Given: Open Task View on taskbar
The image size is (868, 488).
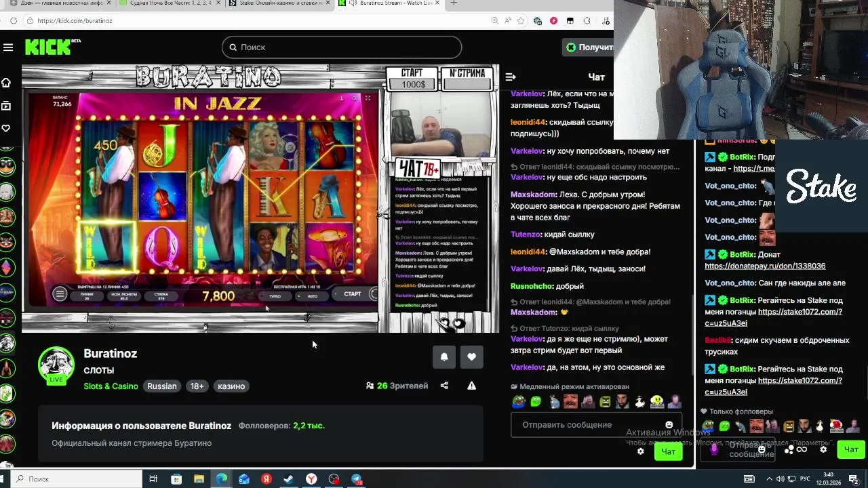Looking at the screenshot, I should pos(153,479).
